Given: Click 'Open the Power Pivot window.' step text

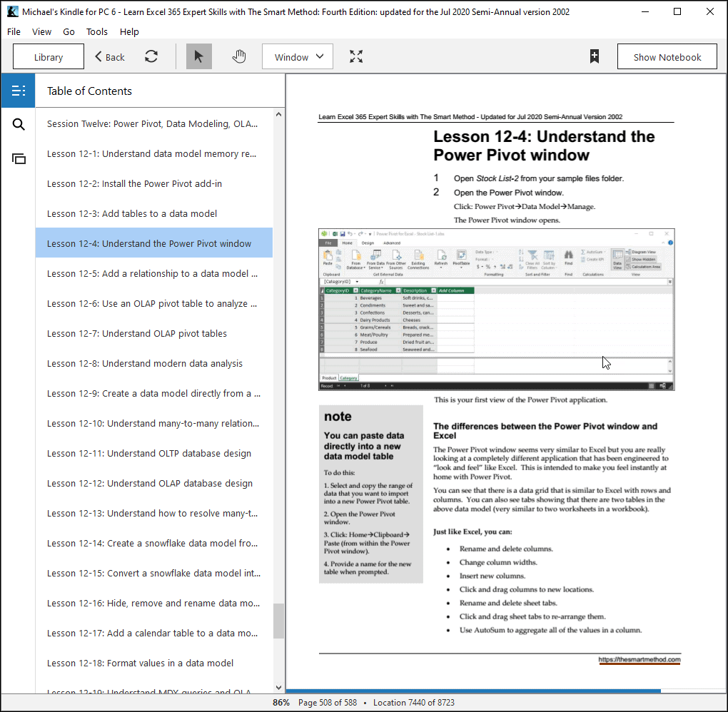Looking at the screenshot, I should tap(508, 193).
